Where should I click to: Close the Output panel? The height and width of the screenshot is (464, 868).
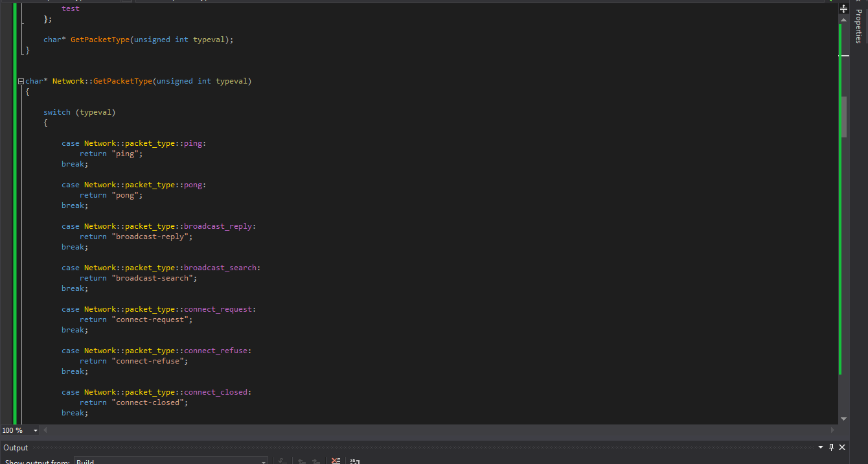[842, 447]
